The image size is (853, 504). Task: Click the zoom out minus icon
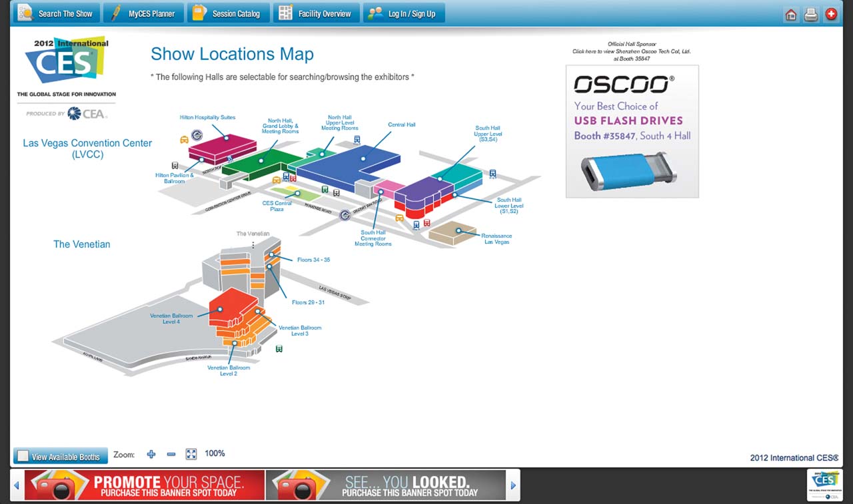171,454
